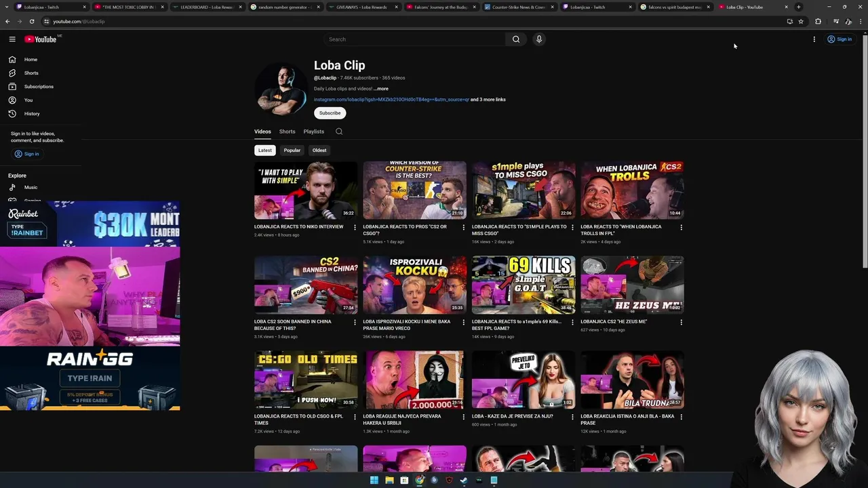Focus the YouTube search field

414,39
